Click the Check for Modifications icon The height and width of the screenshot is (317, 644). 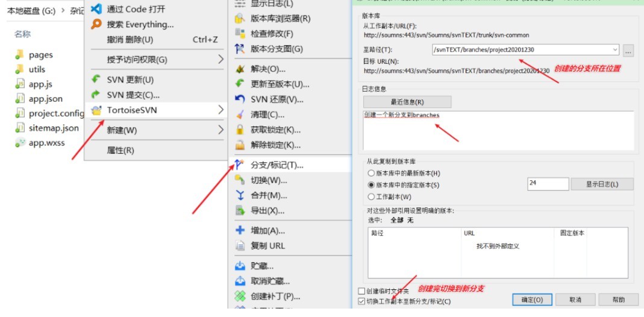point(239,34)
